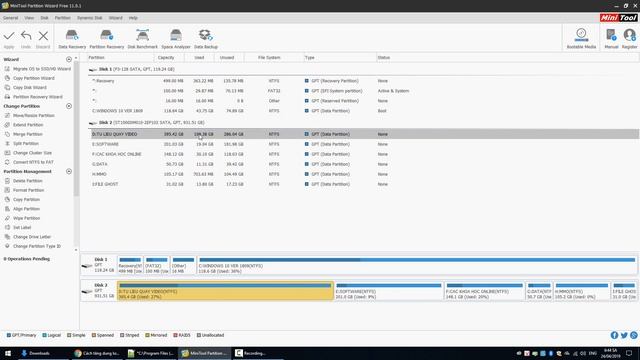Screen dimensions: 640x360
Task: Open the Dynamic Disk menu
Action: (89, 18)
